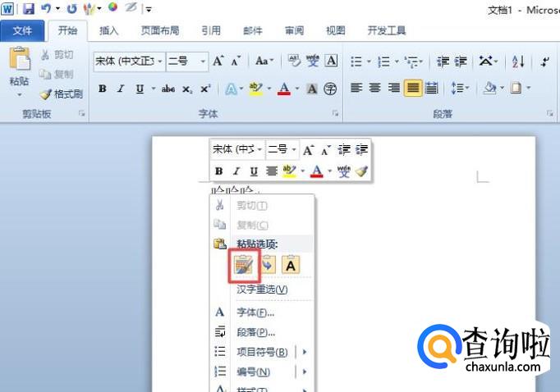The image size is (560, 392).
Task: Click Show/Hide paragraph marks icon
Action: 544,62
